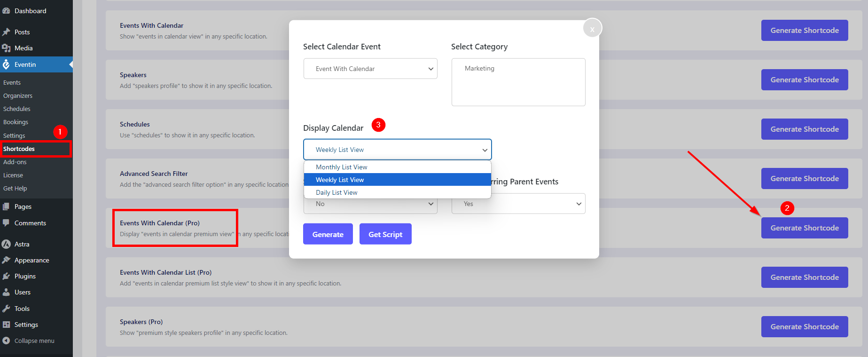This screenshot has height=357, width=868.
Task: Click the Eventin plugin logo icon
Action: [x=6, y=64]
